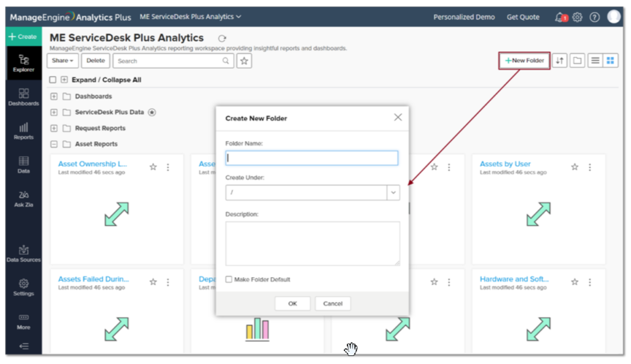The image size is (631, 364).
Task: Open the Explorer sidebar icon
Action: click(23, 63)
